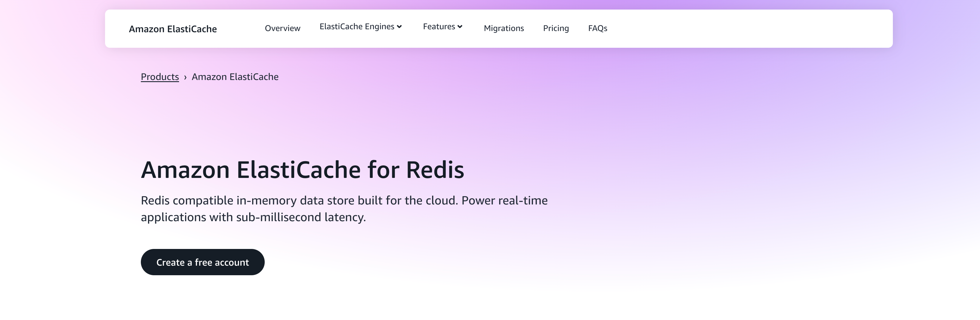The width and height of the screenshot is (980, 320).
Task: Click Create a free account
Action: [202, 262]
